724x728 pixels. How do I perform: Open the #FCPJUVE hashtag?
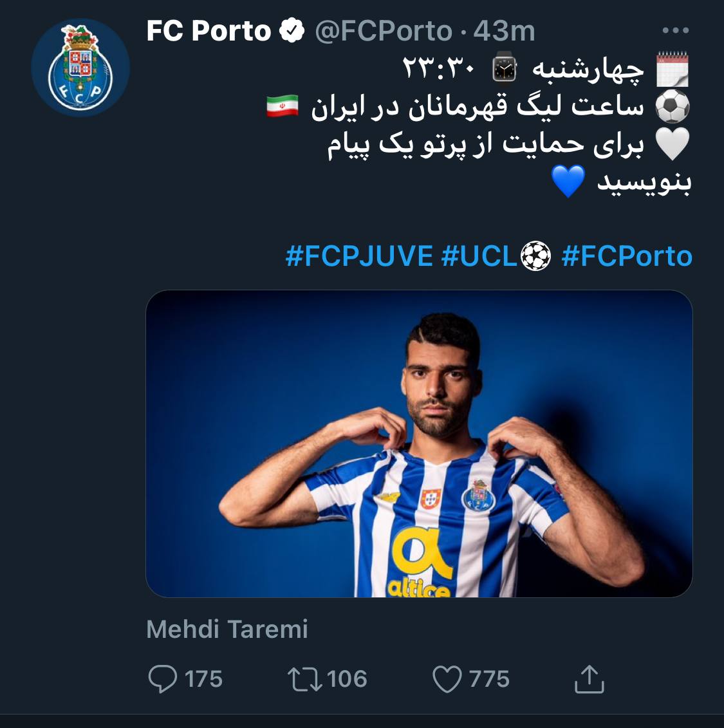(359, 256)
